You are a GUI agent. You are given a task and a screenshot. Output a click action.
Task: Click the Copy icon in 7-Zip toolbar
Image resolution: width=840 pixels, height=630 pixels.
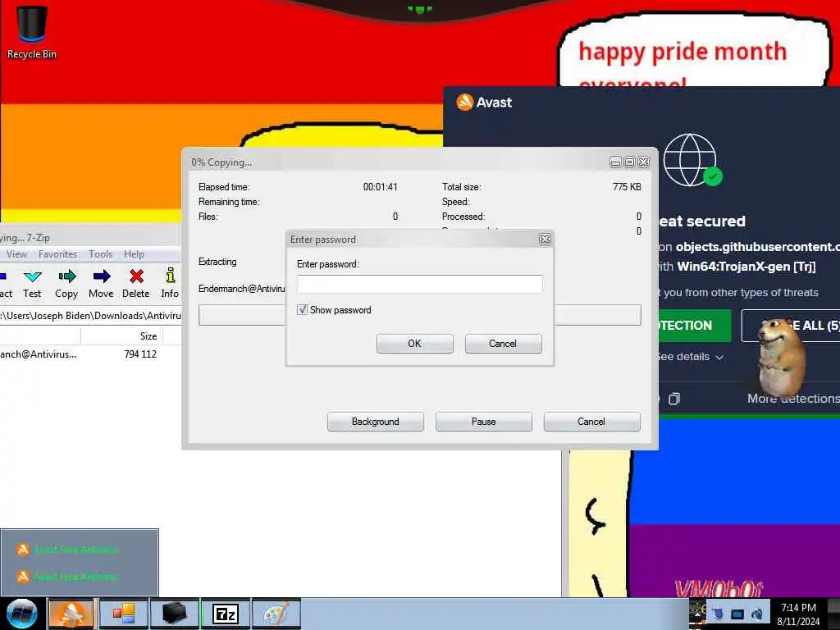tap(66, 277)
